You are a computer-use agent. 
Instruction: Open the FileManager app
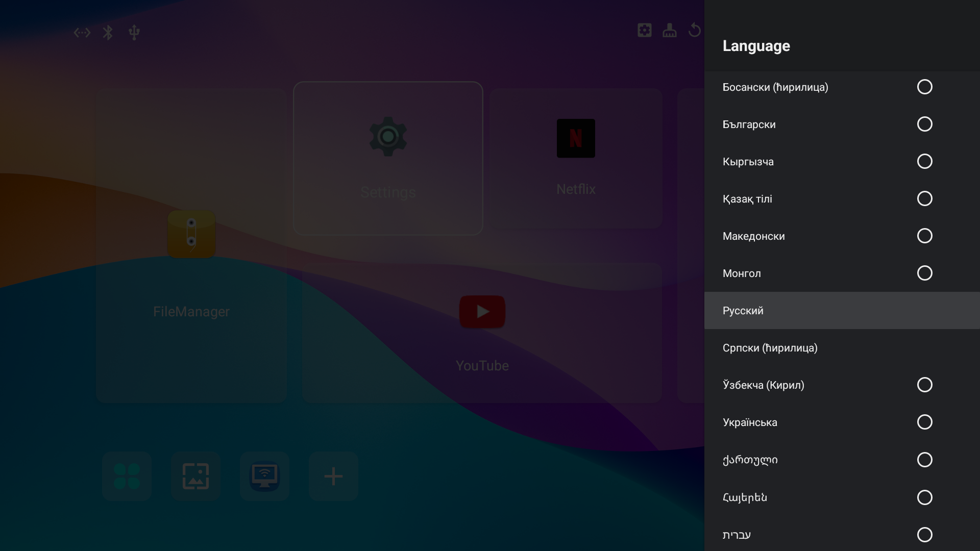pyautogui.click(x=191, y=234)
